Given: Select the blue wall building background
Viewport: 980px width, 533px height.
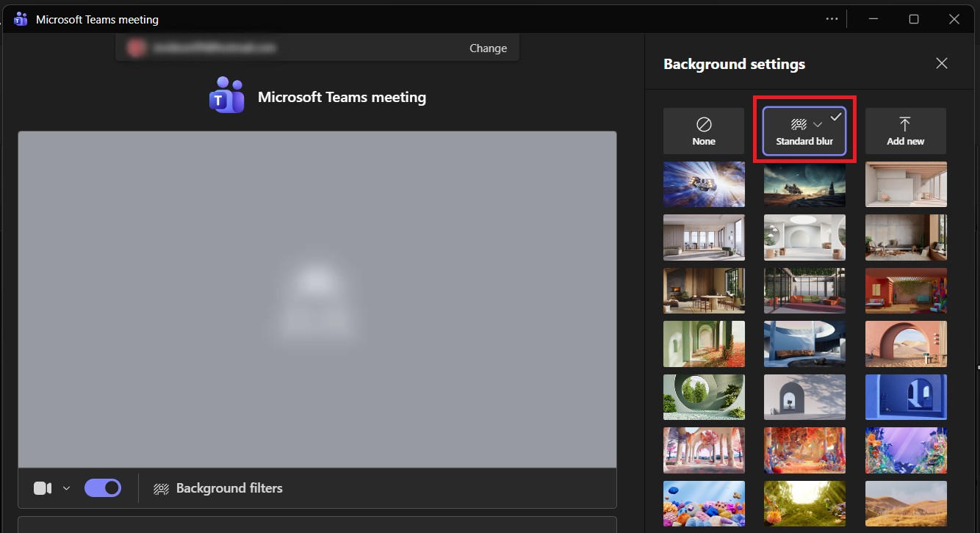Looking at the screenshot, I should point(906,396).
